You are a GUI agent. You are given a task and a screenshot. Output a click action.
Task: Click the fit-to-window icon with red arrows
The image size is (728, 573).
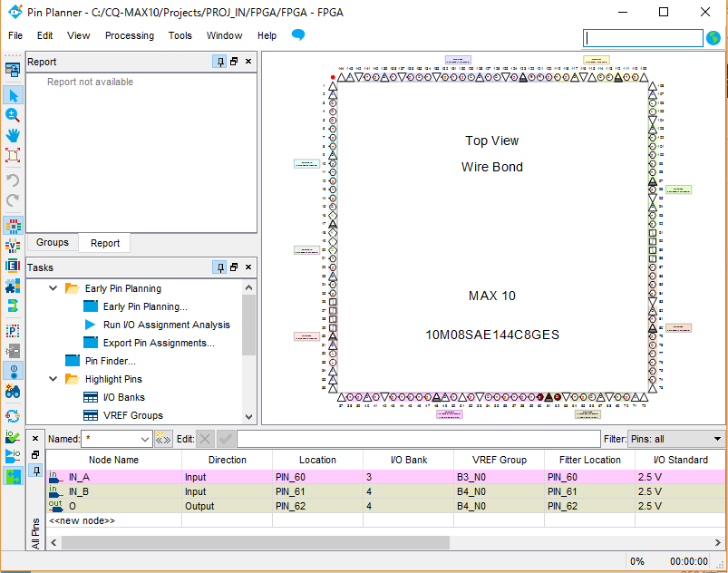click(x=13, y=155)
